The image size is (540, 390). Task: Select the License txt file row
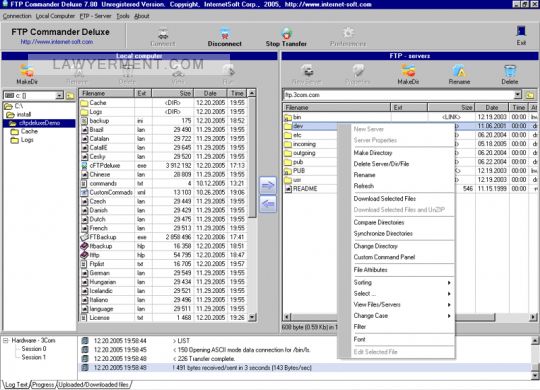click(164, 318)
